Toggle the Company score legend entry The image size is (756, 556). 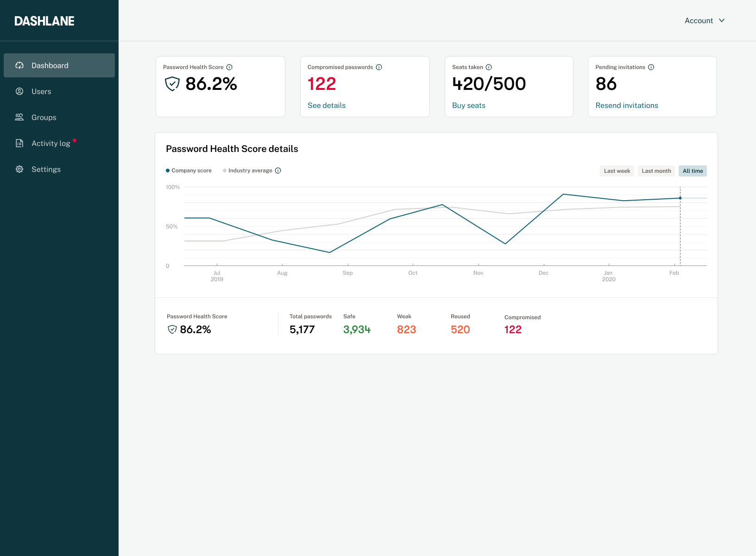point(189,170)
